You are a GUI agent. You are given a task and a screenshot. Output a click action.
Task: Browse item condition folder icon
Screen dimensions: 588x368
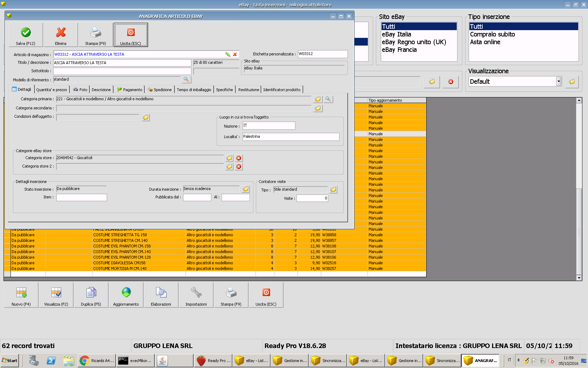point(146,117)
